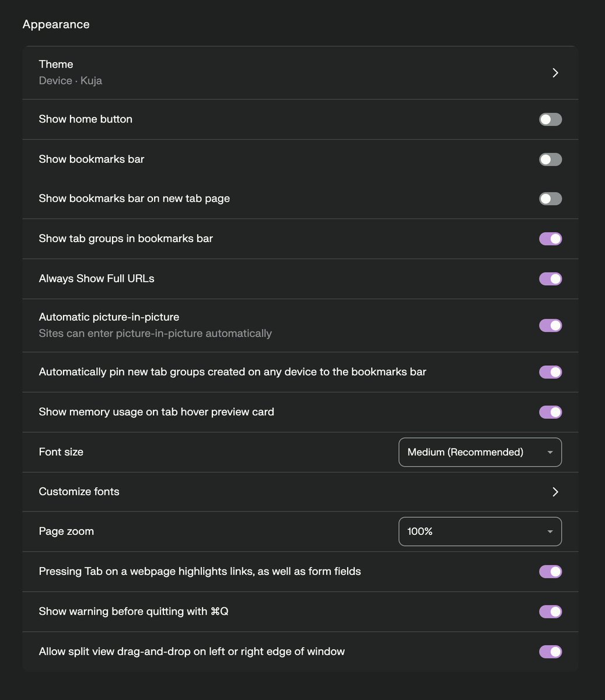Disable memory usage on tab hover card
The height and width of the screenshot is (700, 605).
click(x=550, y=412)
